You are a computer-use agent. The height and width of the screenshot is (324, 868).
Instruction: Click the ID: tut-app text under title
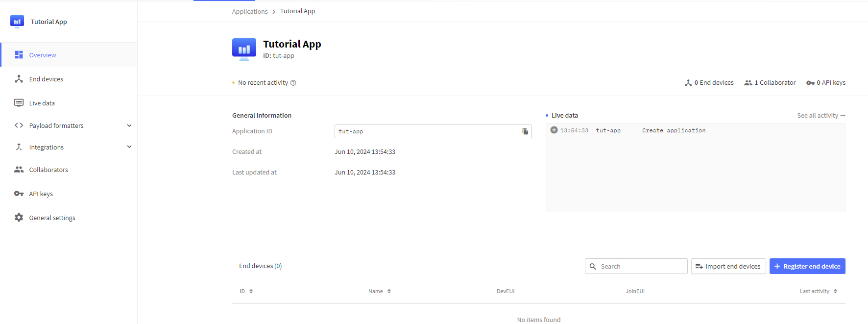279,56
